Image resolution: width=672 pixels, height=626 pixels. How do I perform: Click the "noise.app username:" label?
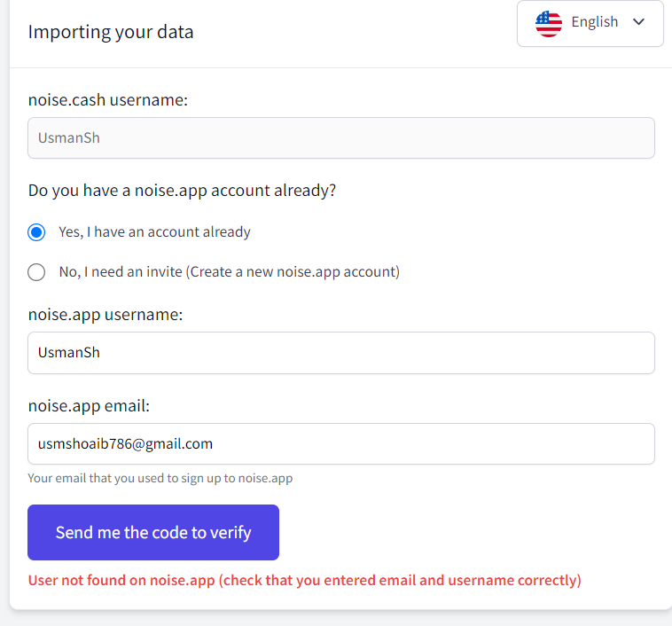click(x=105, y=315)
